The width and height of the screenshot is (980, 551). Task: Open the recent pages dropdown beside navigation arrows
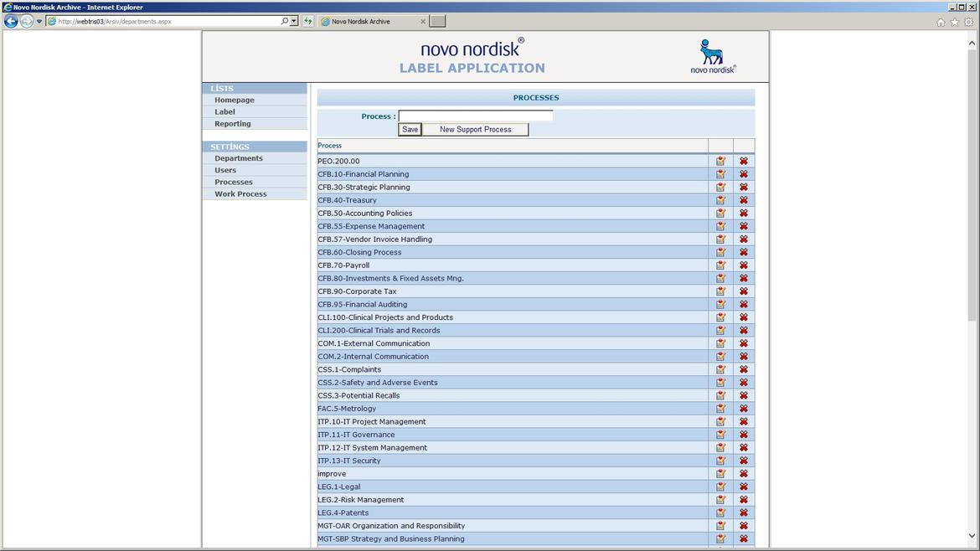point(39,21)
